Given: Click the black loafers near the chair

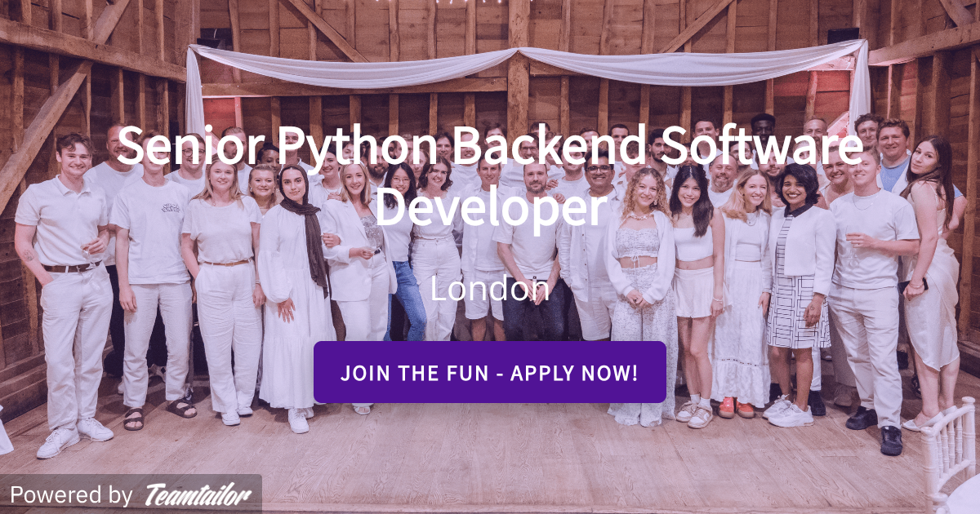Looking at the screenshot, I should coord(875,428).
